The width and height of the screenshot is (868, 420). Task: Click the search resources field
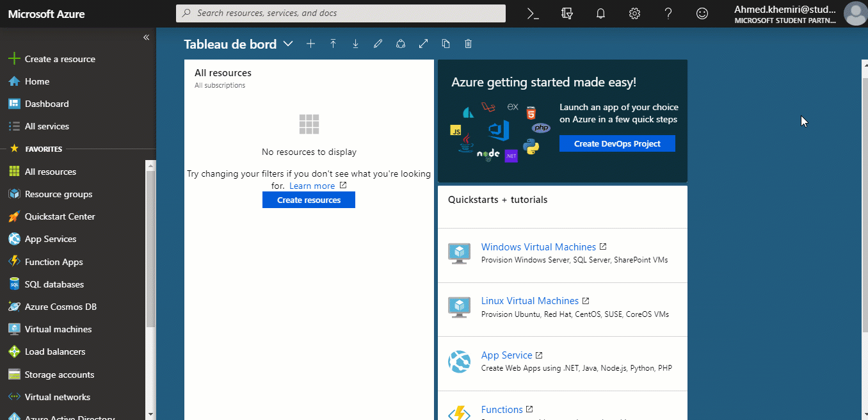tap(341, 13)
